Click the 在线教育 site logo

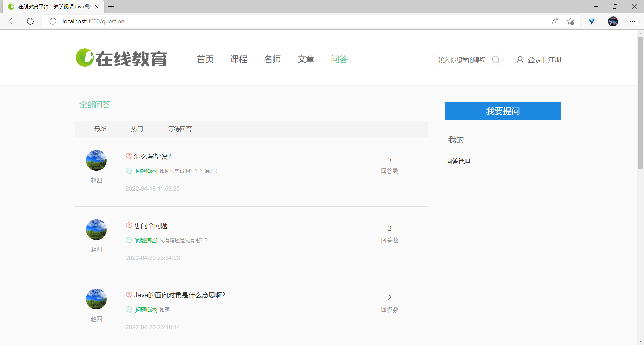point(121,58)
